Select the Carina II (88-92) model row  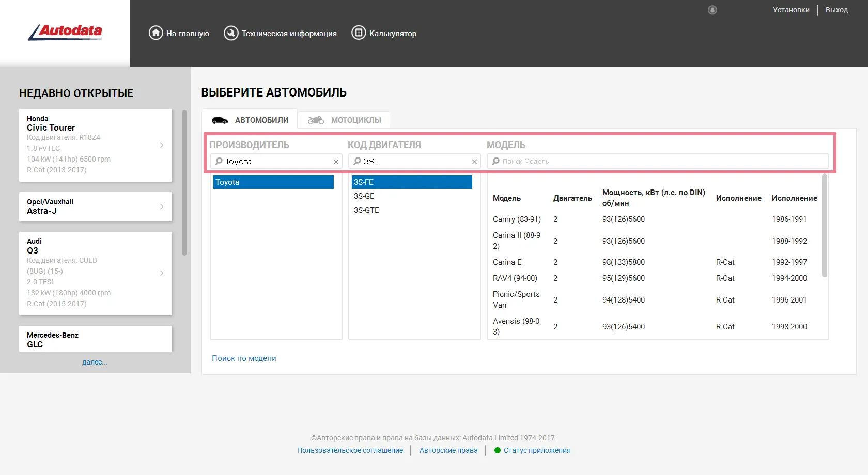pos(655,241)
